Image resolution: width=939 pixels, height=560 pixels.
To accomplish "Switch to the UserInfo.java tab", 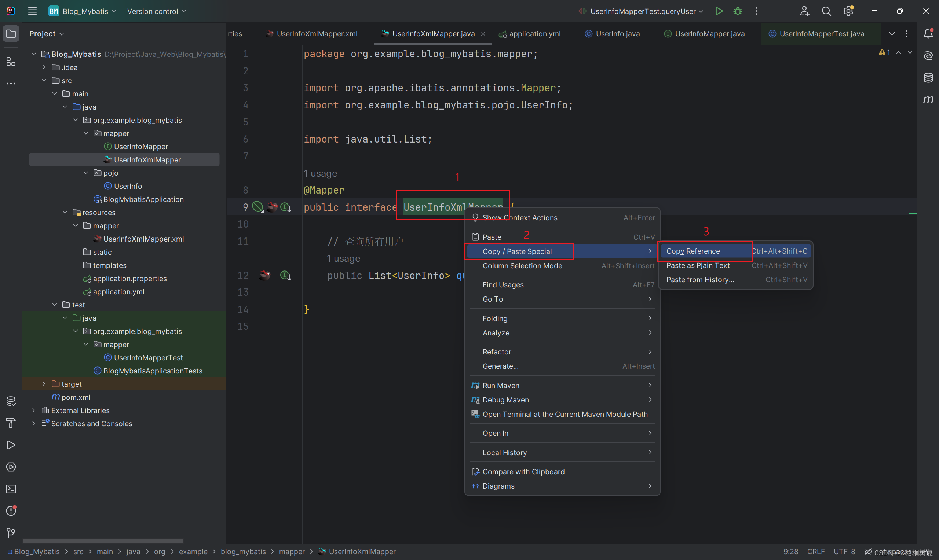I will [x=613, y=34].
